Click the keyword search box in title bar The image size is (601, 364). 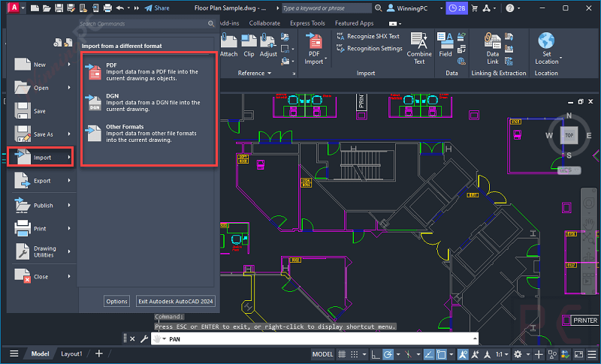[x=327, y=8]
